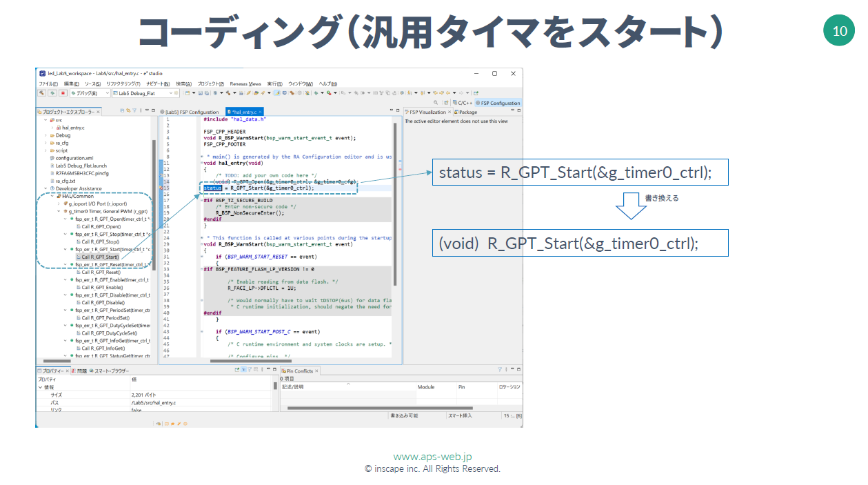
Task: Open the デバッグ launch mode dropdown
Action: point(90,92)
